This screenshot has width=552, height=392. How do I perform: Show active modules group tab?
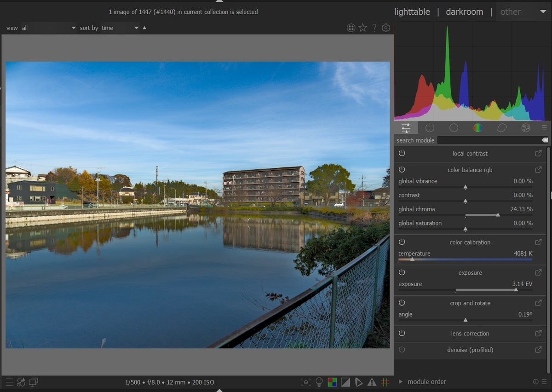click(430, 128)
